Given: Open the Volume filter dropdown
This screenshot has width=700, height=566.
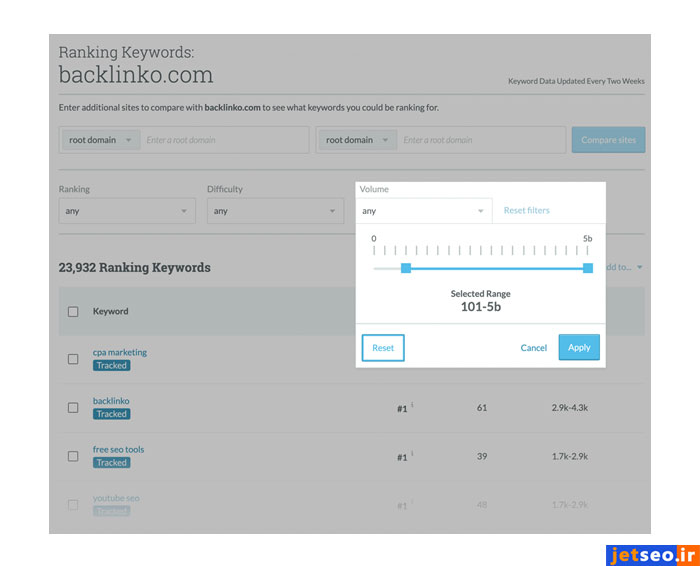Looking at the screenshot, I should [424, 211].
